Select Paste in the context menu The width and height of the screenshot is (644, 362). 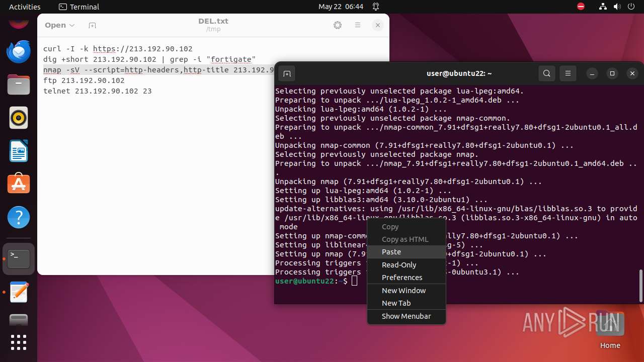pyautogui.click(x=407, y=252)
